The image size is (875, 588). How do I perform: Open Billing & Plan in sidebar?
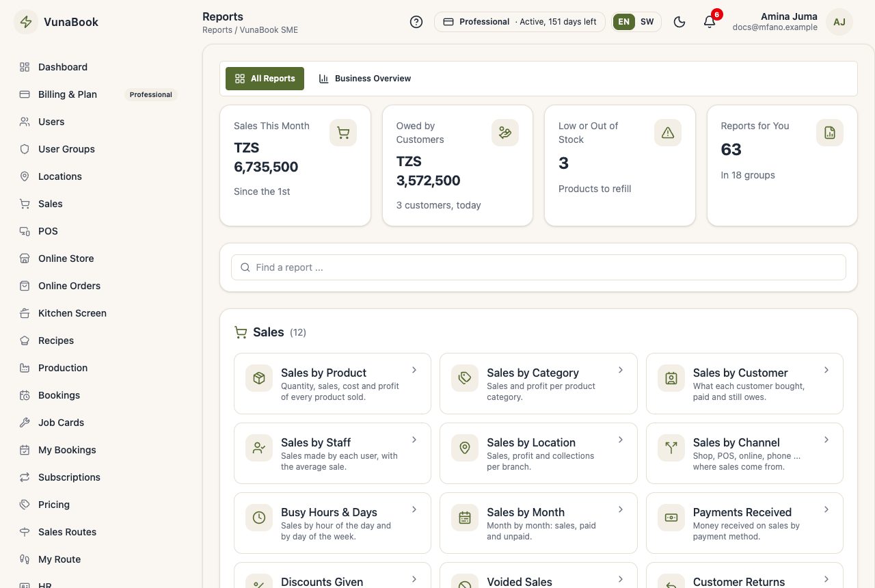point(97,94)
